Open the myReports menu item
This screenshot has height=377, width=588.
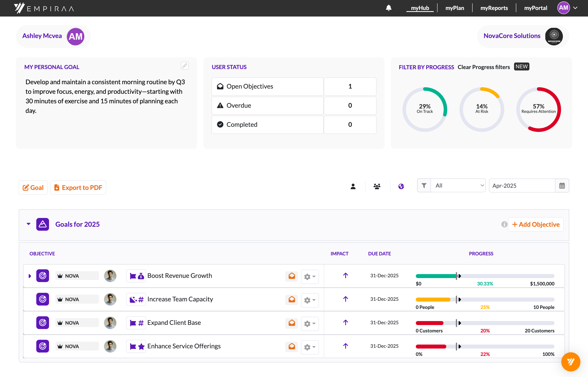tap(494, 8)
